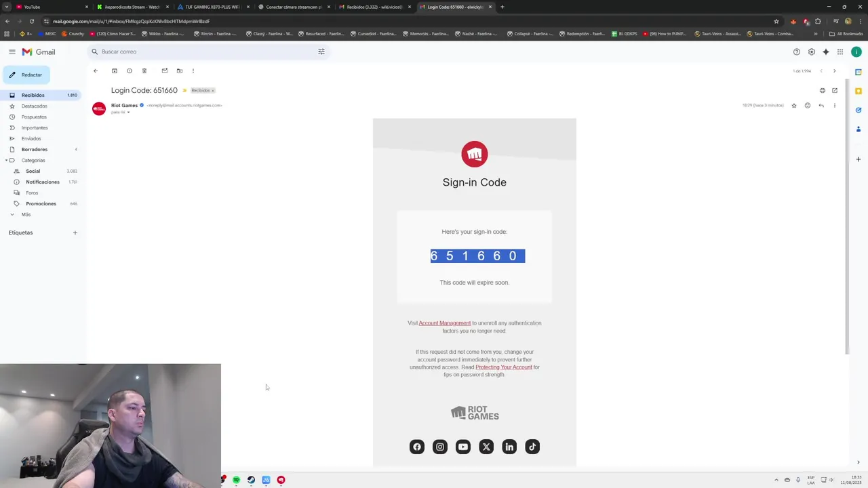Open the Gemini sparkle assistant
This screenshot has height=488, width=868.
point(826,52)
